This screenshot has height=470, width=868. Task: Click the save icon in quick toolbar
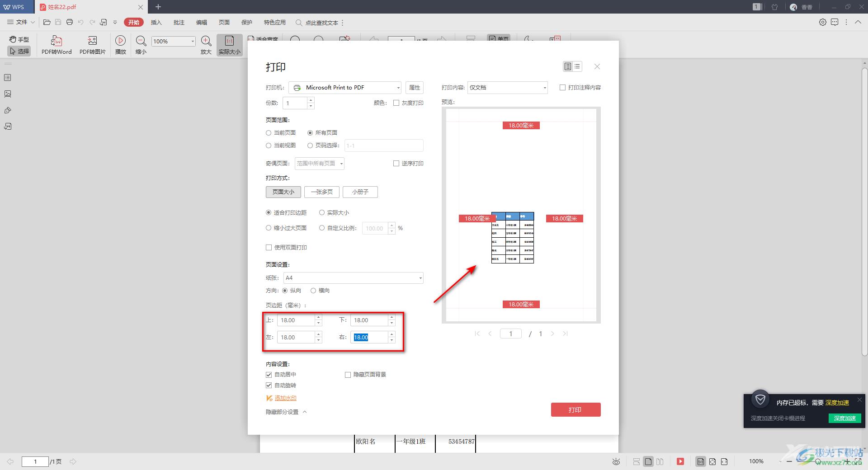tap(58, 22)
